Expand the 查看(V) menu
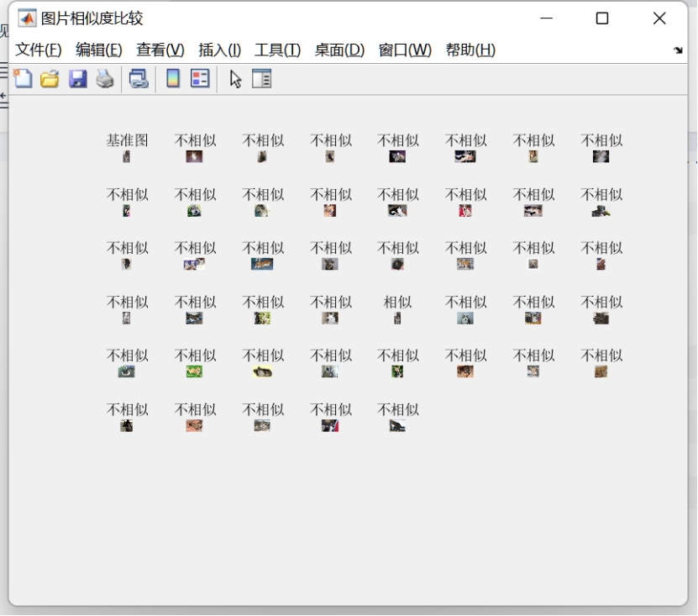 click(x=160, y=50)
